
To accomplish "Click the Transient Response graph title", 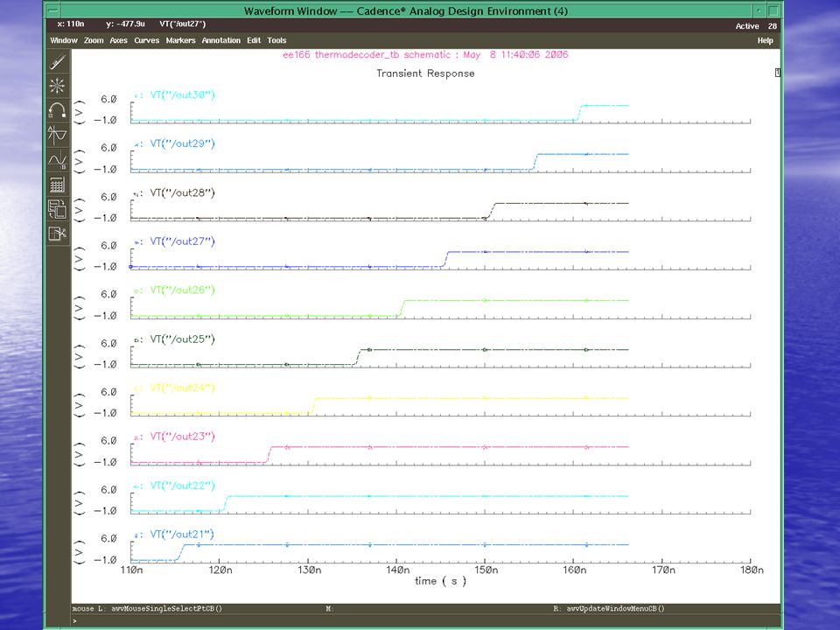I will pyautogui.click(x=425, y=73).
